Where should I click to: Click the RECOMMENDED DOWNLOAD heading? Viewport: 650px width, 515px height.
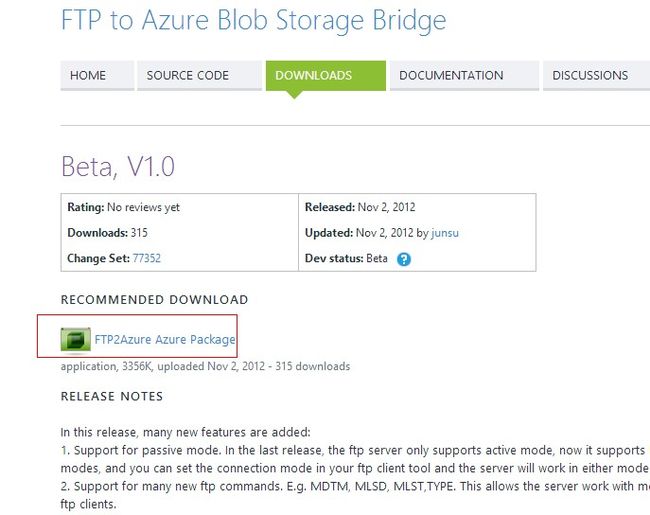[154, 299]
